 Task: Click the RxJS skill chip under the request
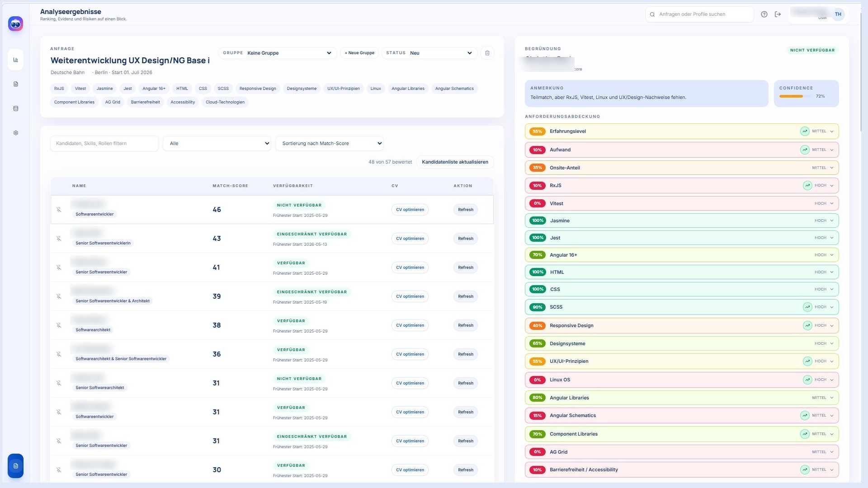(59, 89)
